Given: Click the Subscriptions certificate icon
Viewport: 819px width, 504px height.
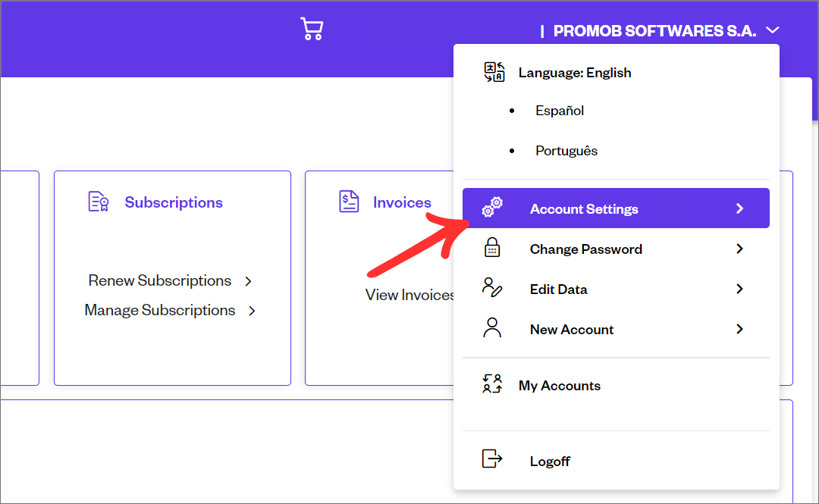Looking at the screenshot, I should point(99,202).
